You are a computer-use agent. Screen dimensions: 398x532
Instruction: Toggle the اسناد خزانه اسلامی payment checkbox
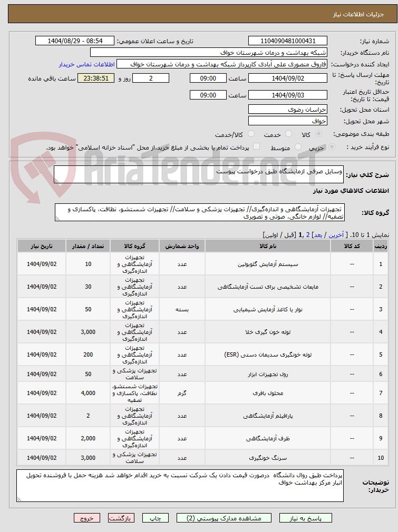[256, 146]
